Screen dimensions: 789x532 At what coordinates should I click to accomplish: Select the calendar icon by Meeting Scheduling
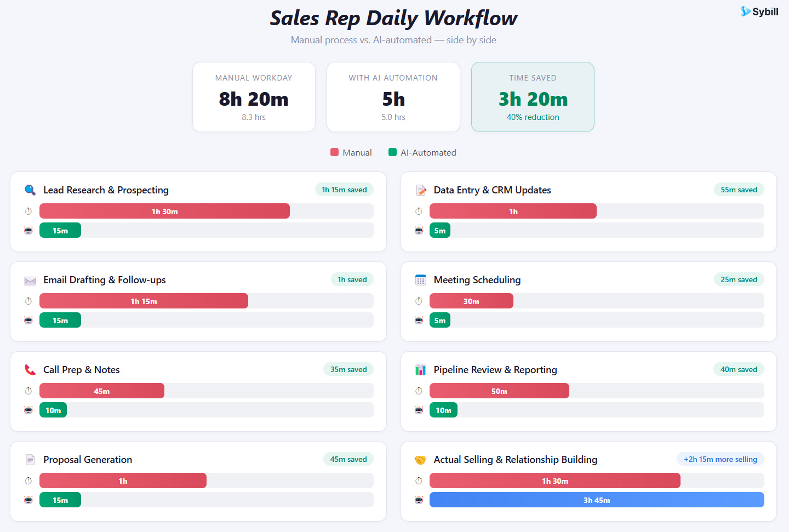tap(421, 280)
